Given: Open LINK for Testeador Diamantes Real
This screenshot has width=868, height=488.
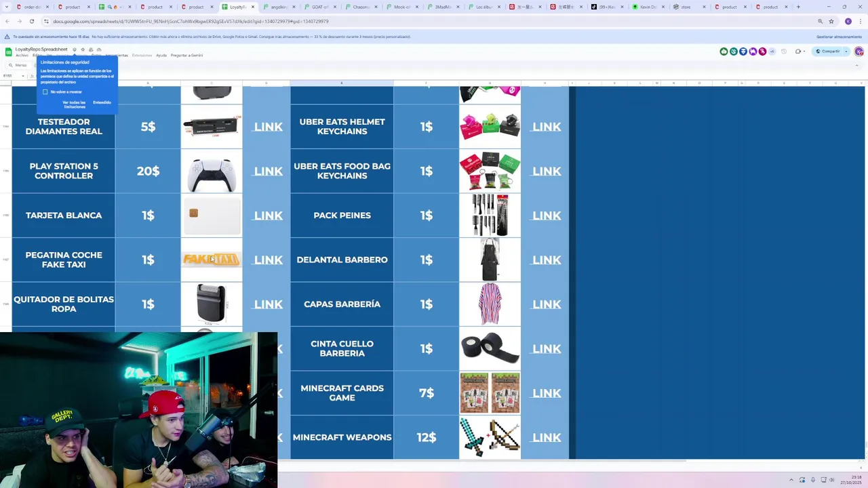Looking at the screenshot, I should [268, 127].
